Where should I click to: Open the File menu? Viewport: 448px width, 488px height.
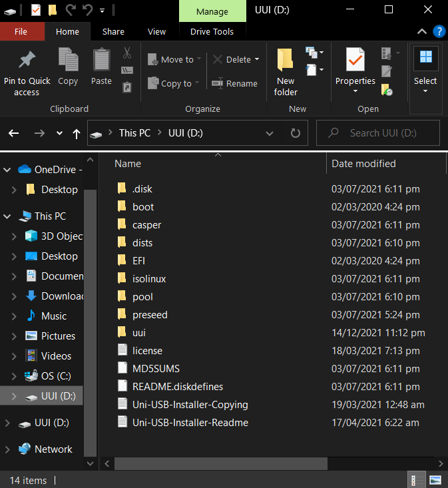click(21, 31)
